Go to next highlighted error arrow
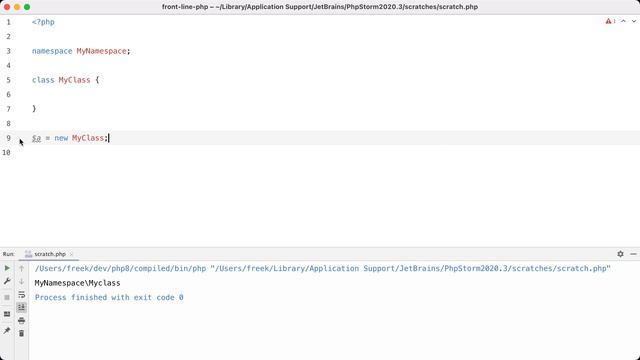The height and width of the screenshot is (360, 640). point(633,21)
